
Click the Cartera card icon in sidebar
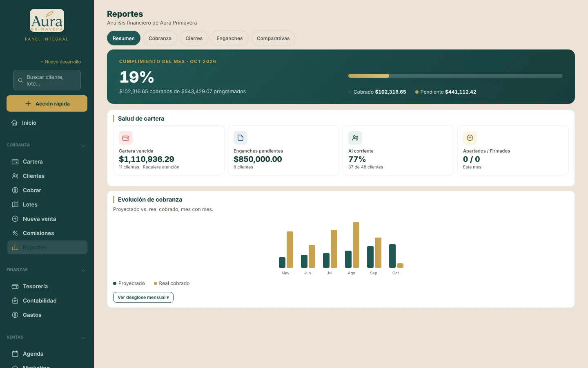click(x=15, y=162)
